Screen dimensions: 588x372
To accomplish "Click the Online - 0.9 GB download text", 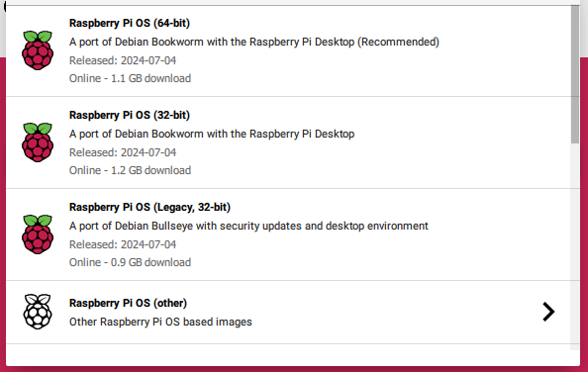I will click(130, 262).
